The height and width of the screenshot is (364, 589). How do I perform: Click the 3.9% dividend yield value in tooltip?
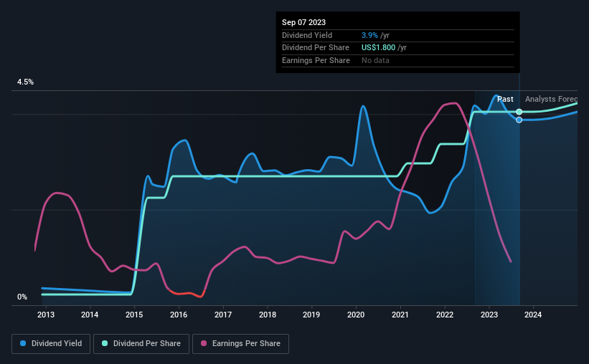(369, 35)
